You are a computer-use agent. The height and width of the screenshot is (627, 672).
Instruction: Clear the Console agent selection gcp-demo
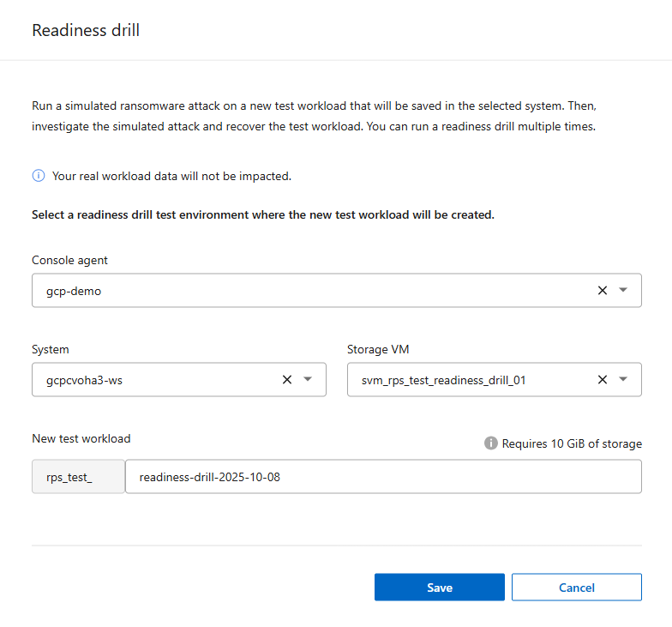point(603,291)
